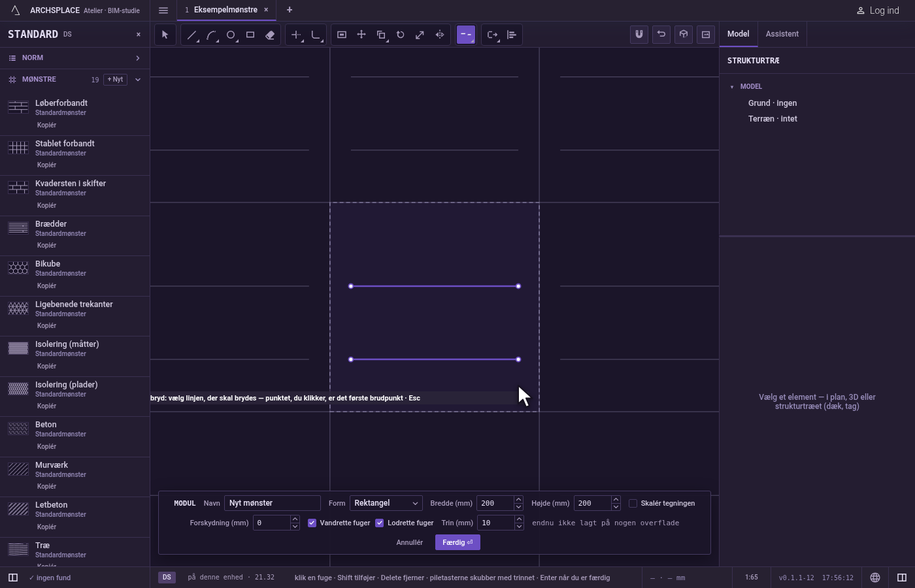Select the Bikube pattern thumbnail
The width and height of the screenshot is (915, 588).
[x=18, y=268]
